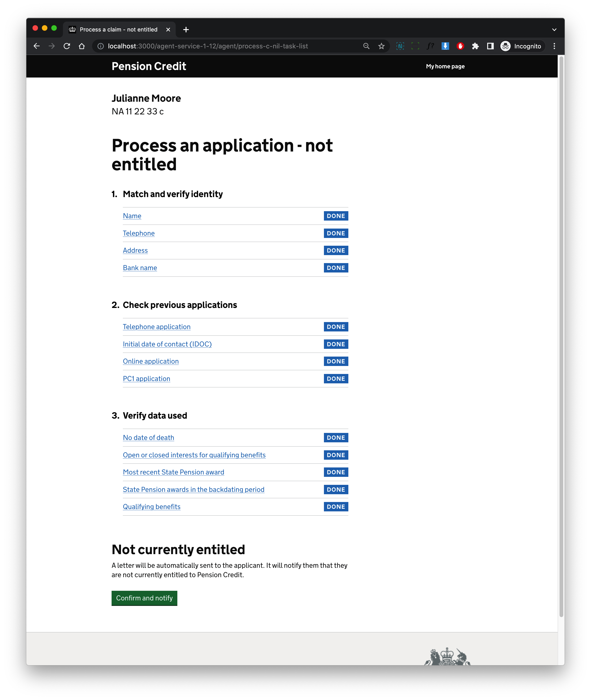Bookmark this page with the star icon
591x700 pixels.
[381, 46]
